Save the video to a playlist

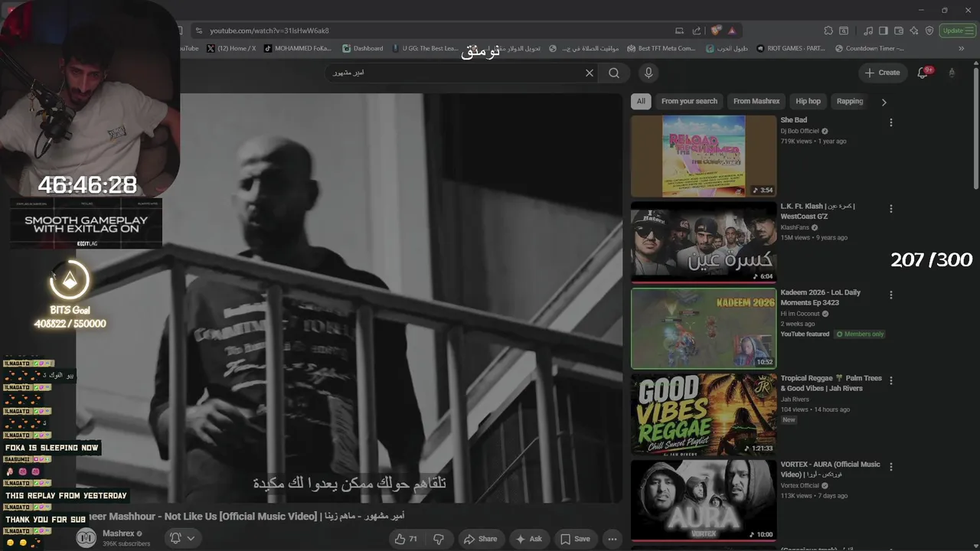point(575,539)
